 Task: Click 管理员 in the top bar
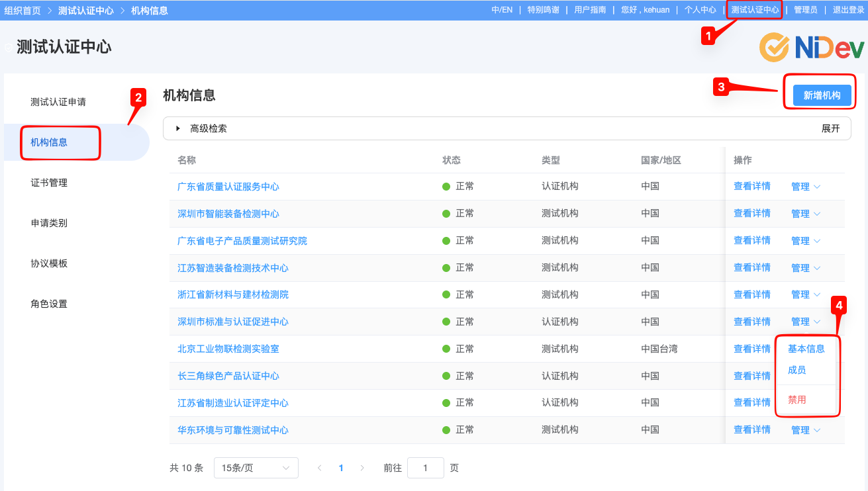click(x=806, y=10)
